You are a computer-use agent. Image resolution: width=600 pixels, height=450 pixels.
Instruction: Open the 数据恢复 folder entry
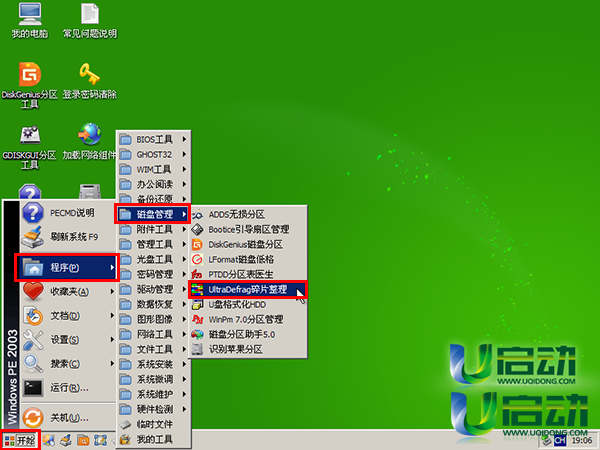[x=153, y=305]
